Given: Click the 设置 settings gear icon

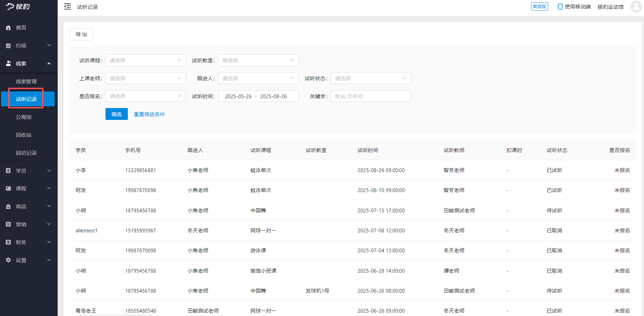Looking at the screenshot, I should (x=9, y=260).
